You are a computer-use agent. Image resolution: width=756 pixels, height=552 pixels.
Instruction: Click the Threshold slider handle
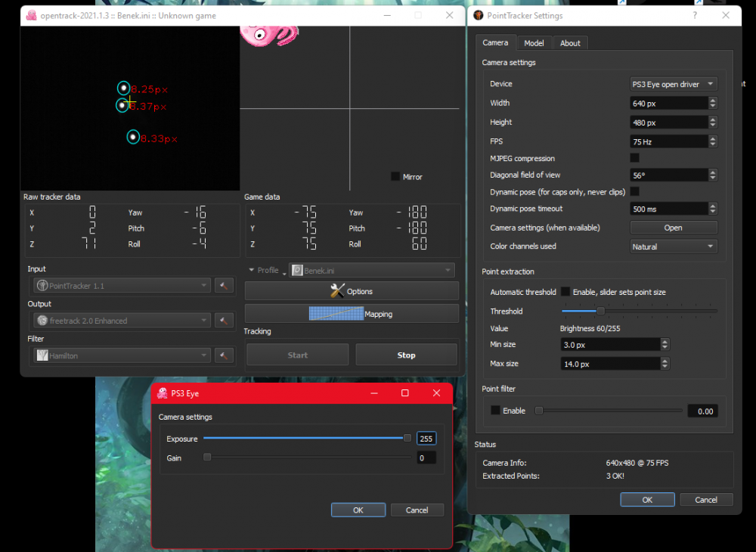pos(600,311)
